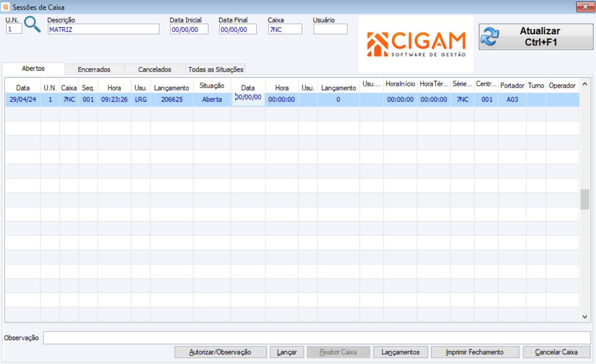596x364 pixels.
Task: Click the Aberta status cell
Action: click(x=212, y=100)
